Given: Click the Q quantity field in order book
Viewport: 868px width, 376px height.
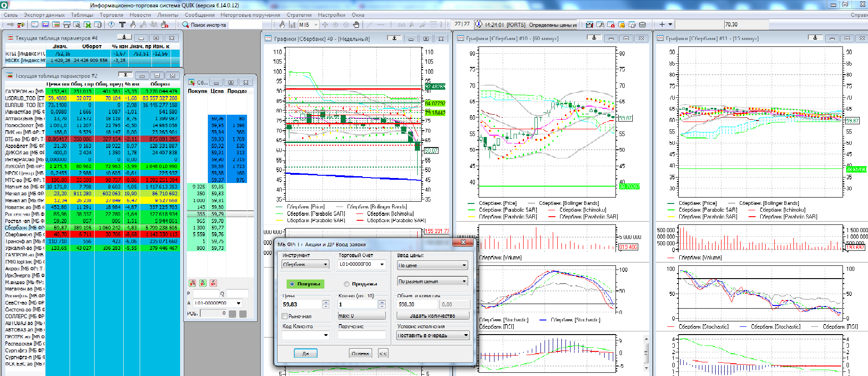Looking at the screenshot, I should 237,293.
